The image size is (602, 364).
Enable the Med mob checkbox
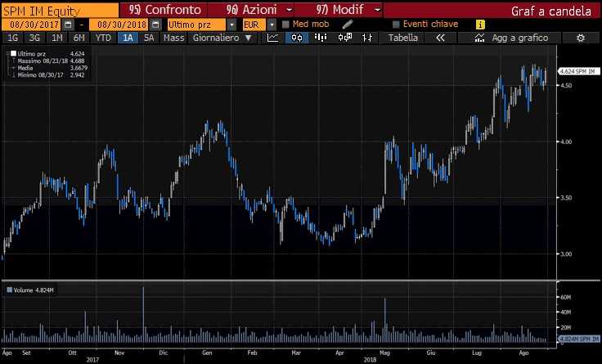point(285,25)
